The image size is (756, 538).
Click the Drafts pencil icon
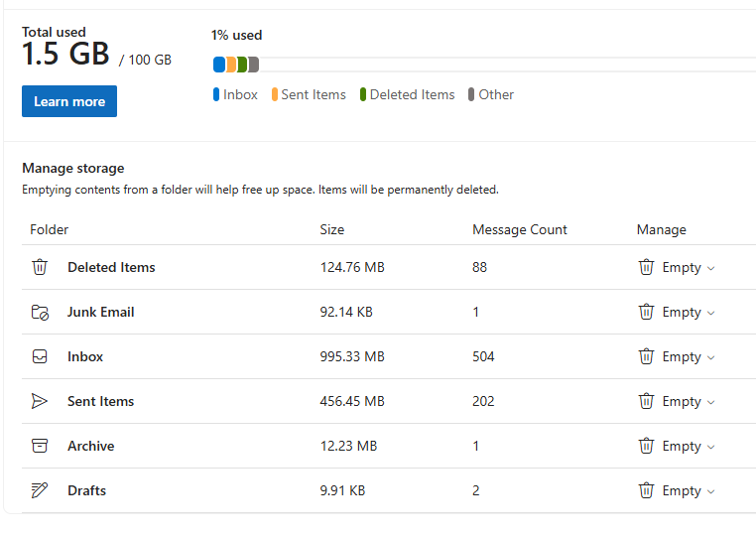pos(40,490)
